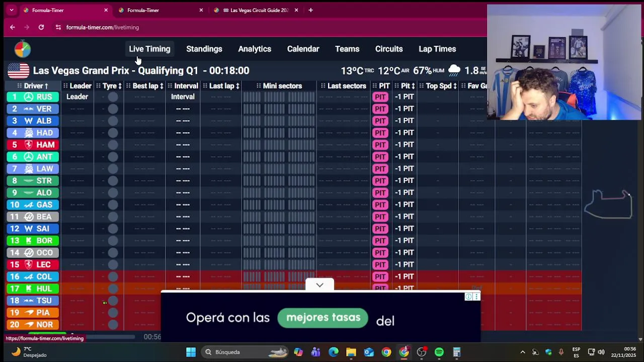The image size is (644, 362).
Task: Switch to the Analytics section
Action: 255,49
